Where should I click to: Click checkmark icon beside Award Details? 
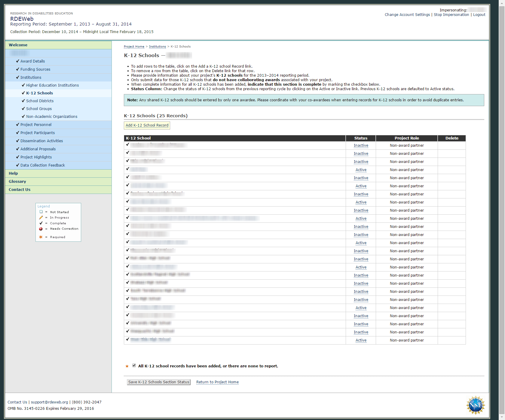point(17,61)
